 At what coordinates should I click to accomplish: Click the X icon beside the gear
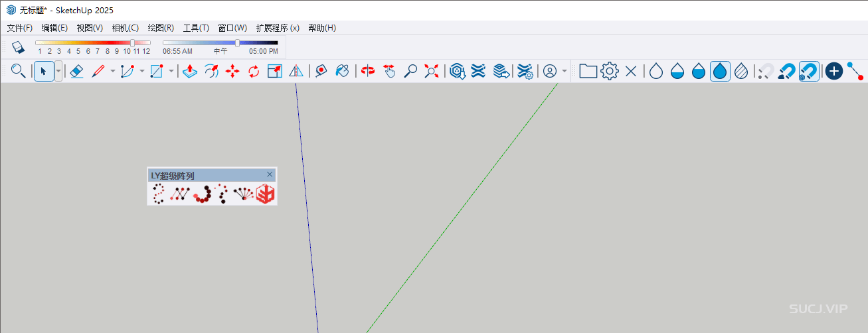[x=631, y=71]
